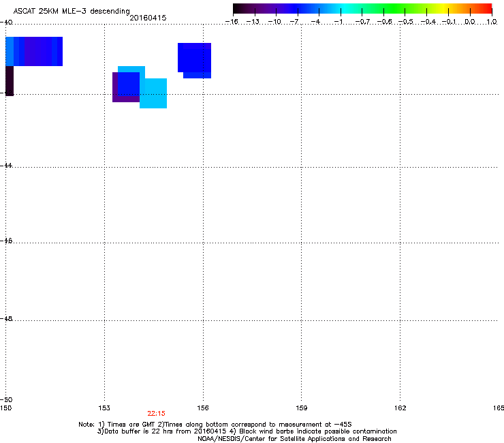The image size is (504, 443).
Task: Click colorbar label -0.1
Action: point(449,22)
